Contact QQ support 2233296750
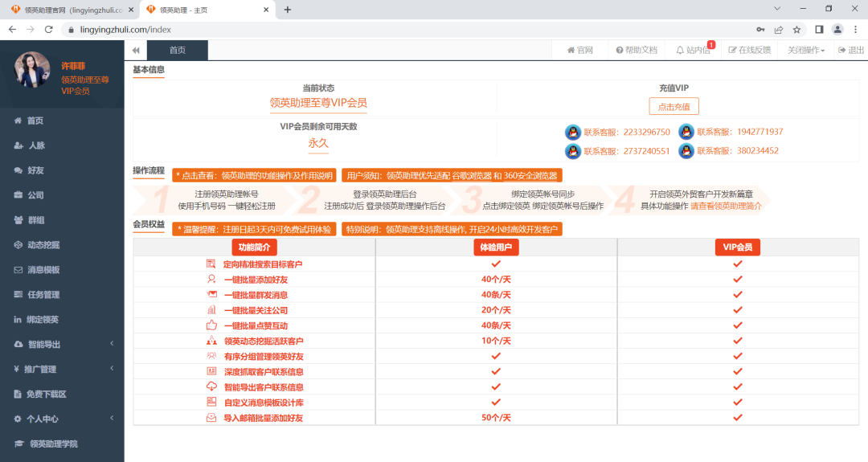The height and width of the screenshot is (462, 868). click(x=617, y=133)
